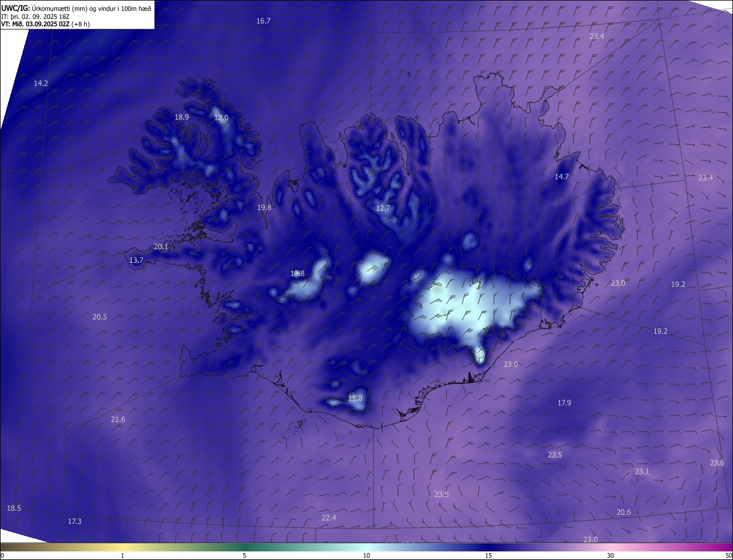
Task: Click the 16.7 value on the map
Action: (263, 21)
